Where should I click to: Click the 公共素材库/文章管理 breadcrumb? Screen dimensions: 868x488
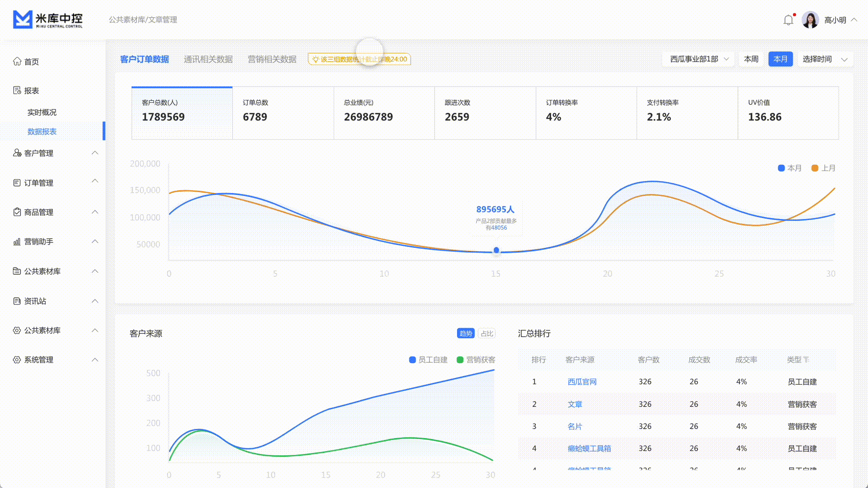[143, 20]
